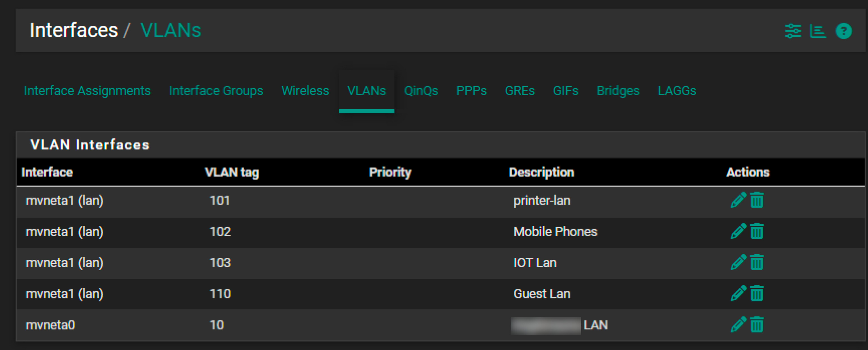Screen dimensions: 868x350
Task: Switch to the LAGGs tab
Action: tap(676, 91)
